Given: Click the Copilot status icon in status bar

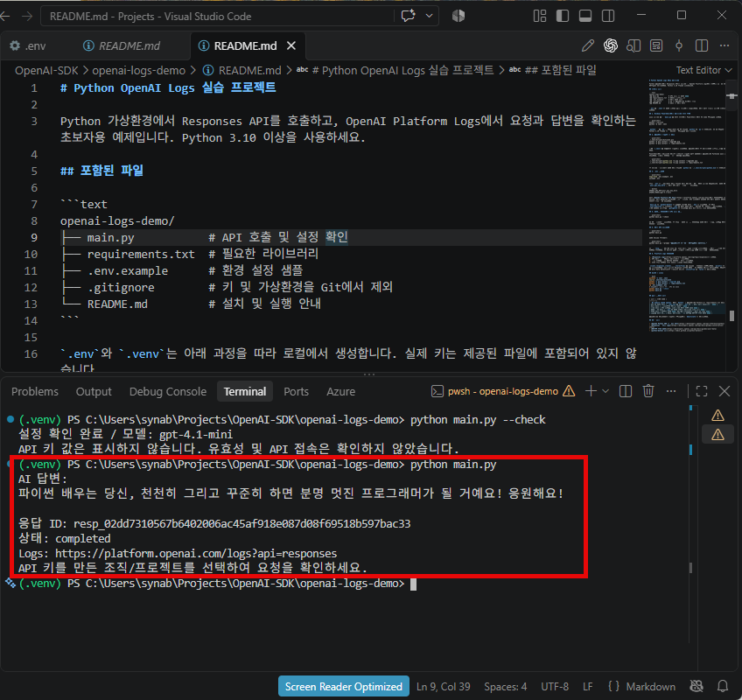Looking at the screenshot, I should pyautogui.click(x=696, y=686).
